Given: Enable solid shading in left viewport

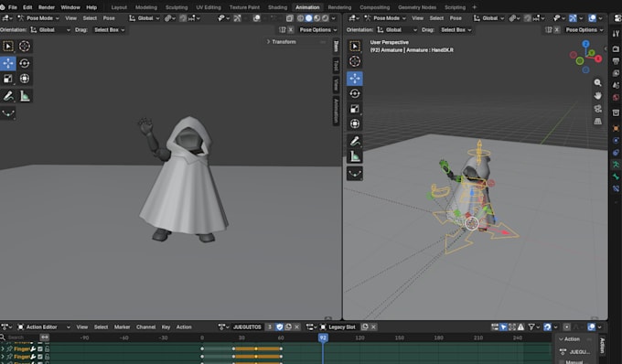Looking at the screenshot, I should pyautogui.click(x=308, y=18).
